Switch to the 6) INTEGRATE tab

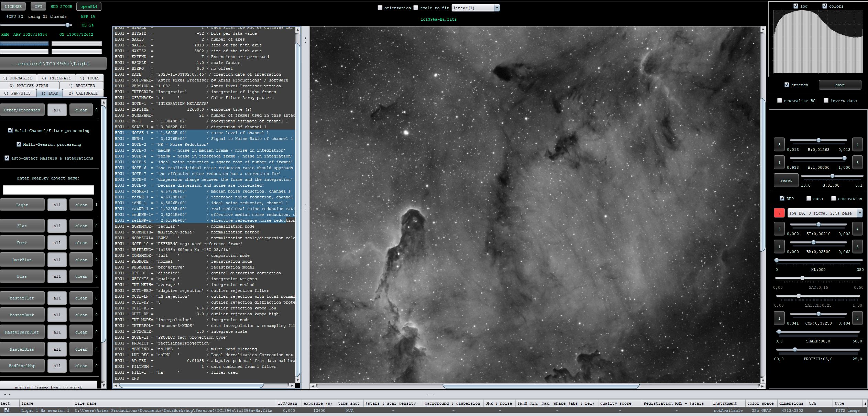tap(56, 78)
